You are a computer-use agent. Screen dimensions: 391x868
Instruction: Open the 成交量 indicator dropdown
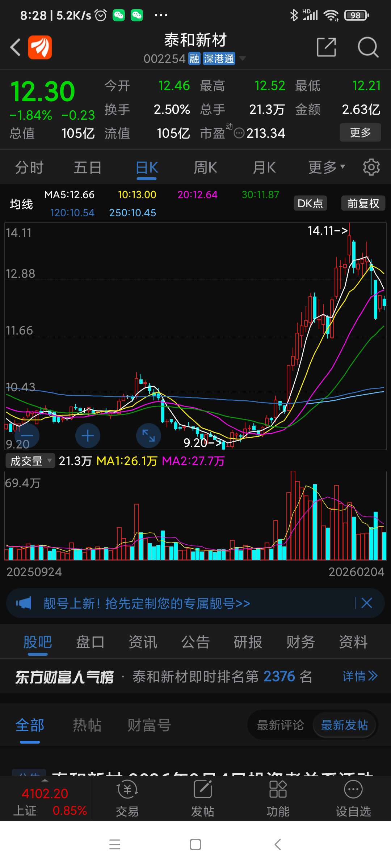point(30,461)
